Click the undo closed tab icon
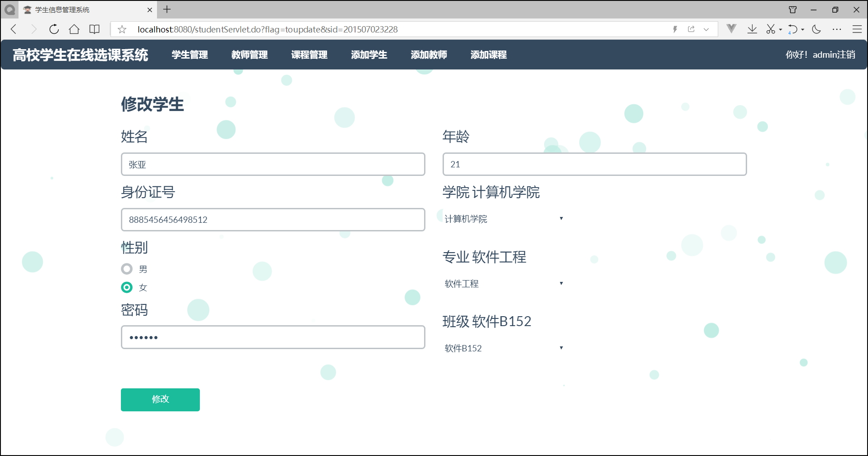The width and height of the screenshot is (868, 456). click(x=793, y=29)
